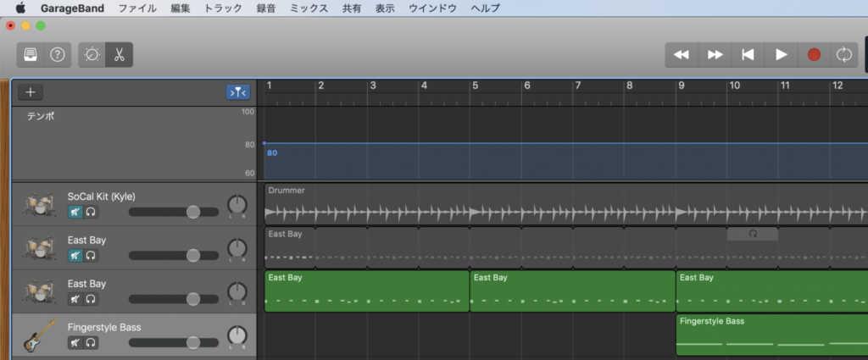The width and height of the screenshot is (868, 360).
Task: Mute the East Bay track with green regions
Action: coord(75,299)
